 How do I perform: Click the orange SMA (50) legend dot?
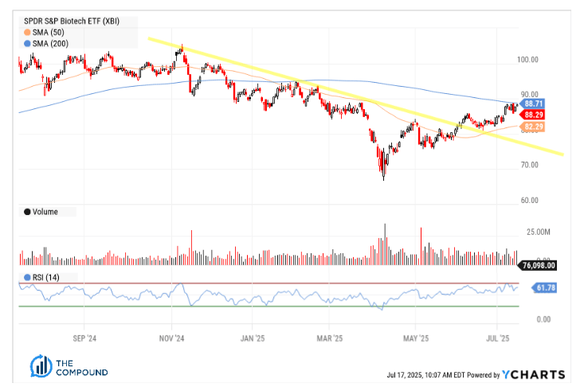click(x=27, y=33)
